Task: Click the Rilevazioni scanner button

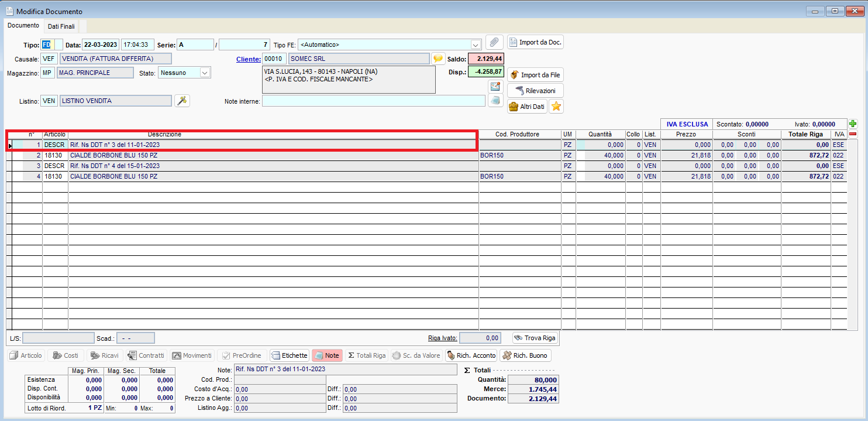Action: (535, 90)
